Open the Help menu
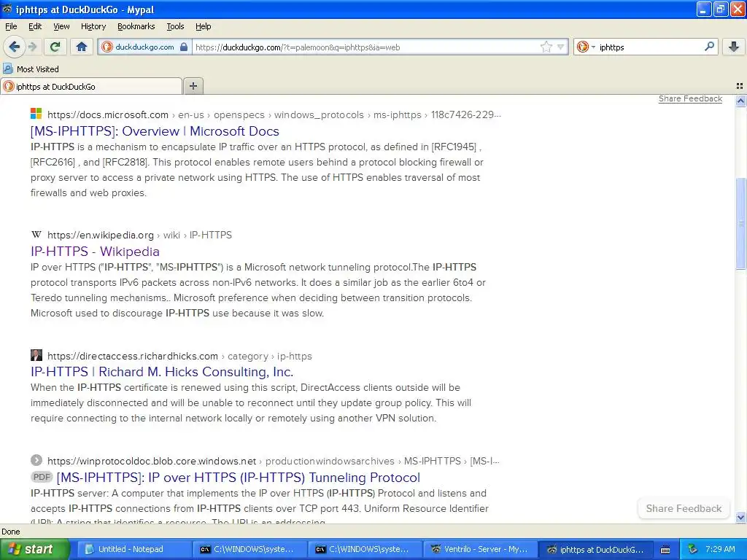The image size is (747, 560). coord(203,26)
